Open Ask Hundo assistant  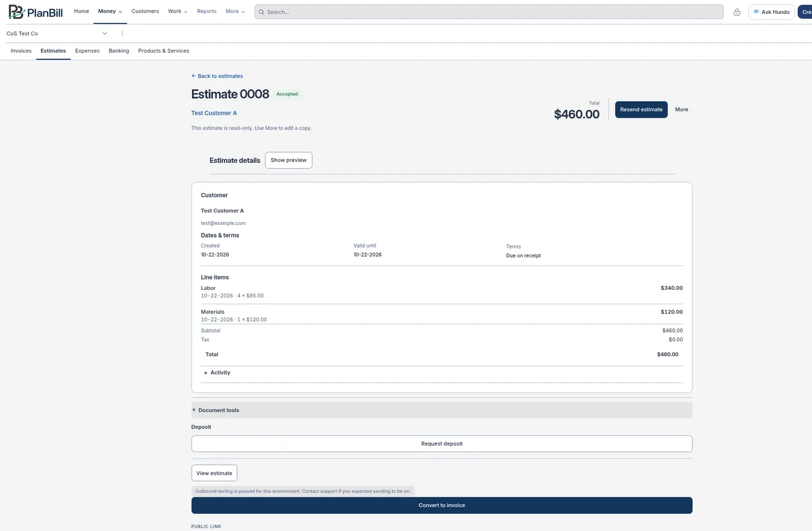click(771, 12)
